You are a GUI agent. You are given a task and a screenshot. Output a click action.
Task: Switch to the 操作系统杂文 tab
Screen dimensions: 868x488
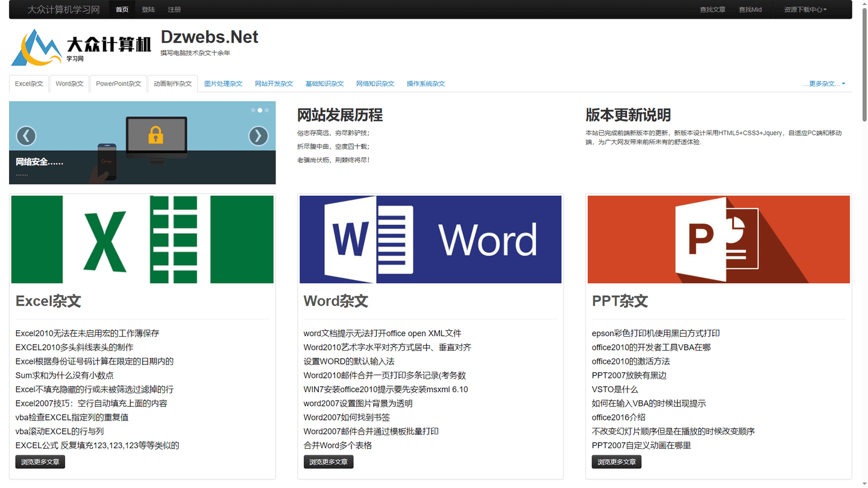click(x=426, y=84)
